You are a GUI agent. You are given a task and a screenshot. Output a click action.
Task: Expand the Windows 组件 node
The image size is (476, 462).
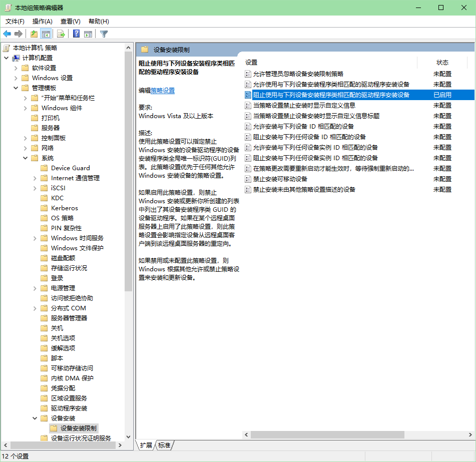(26, 108)
